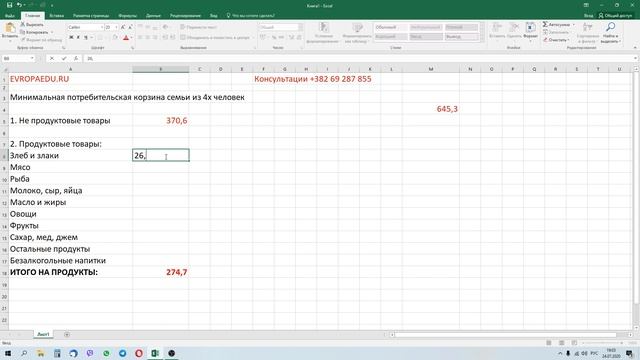Screen dimensions: 640x360
Task: Confirm entry with formula bar checkmark
Action: 64,58
